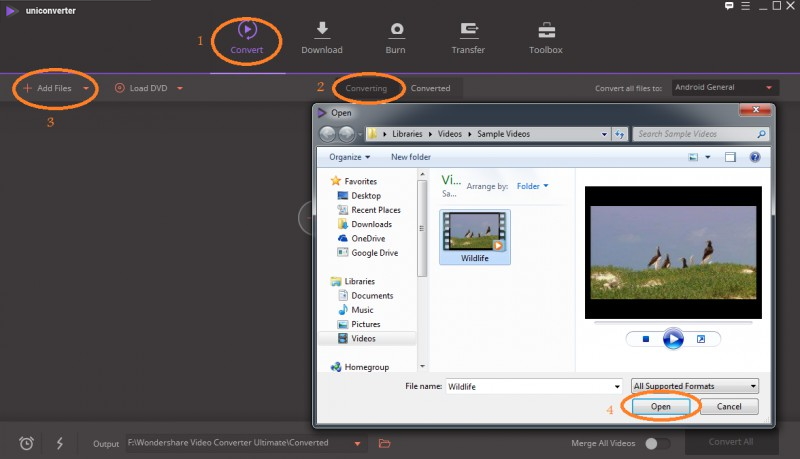The image size is (800, 459).
Task: Click the Search Sample Videos field
Action: click(x=701, y=134)
